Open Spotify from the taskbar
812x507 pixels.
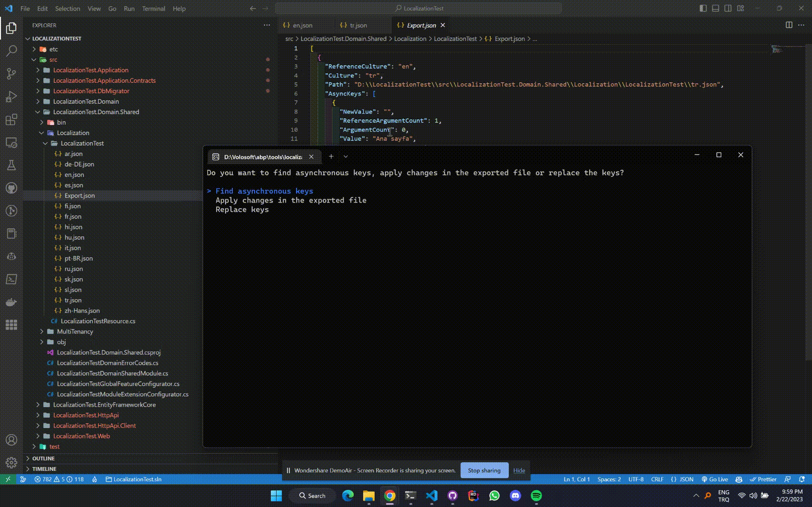click(x=536, y=496)
